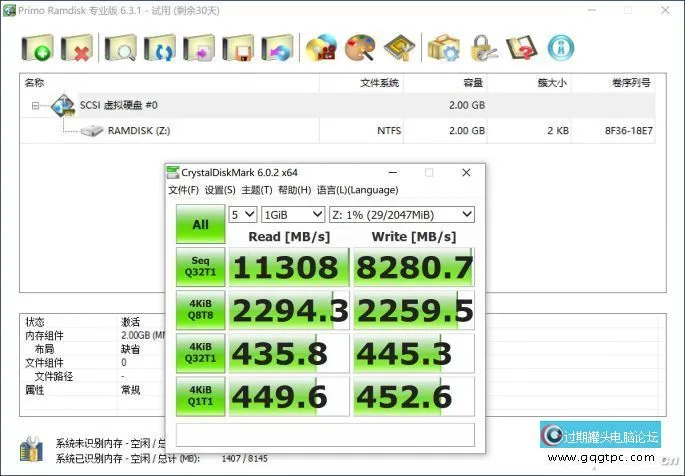Select the RAMDISK (Z:) volume row
The image size is (685, 476).
[337, 131]
